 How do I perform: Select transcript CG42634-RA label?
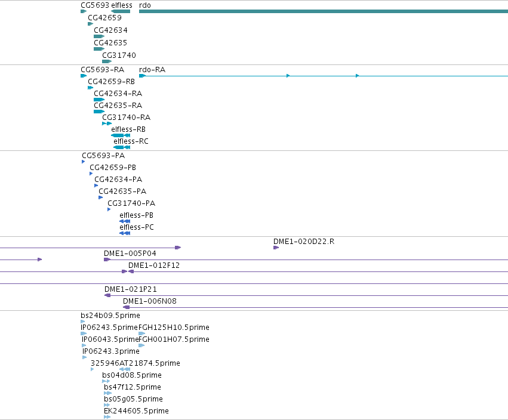tap(118, 94)
